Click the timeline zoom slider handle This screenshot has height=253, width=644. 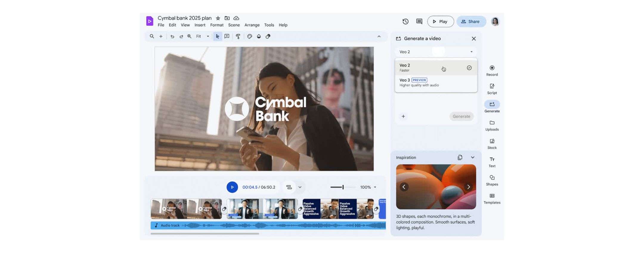[343, 187]
